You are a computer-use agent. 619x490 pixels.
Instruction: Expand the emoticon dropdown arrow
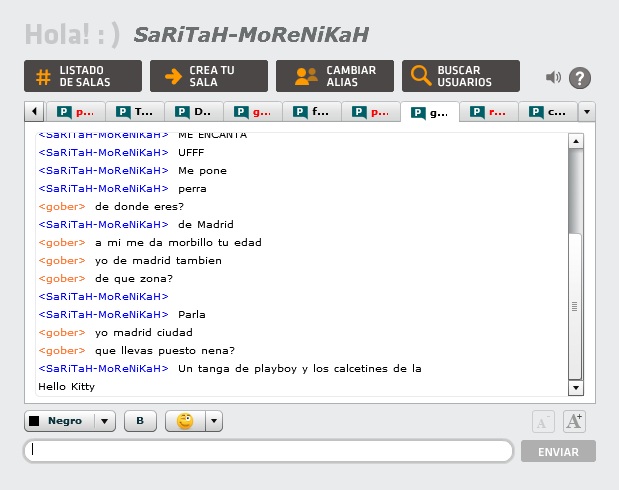[x=214, y=421]
